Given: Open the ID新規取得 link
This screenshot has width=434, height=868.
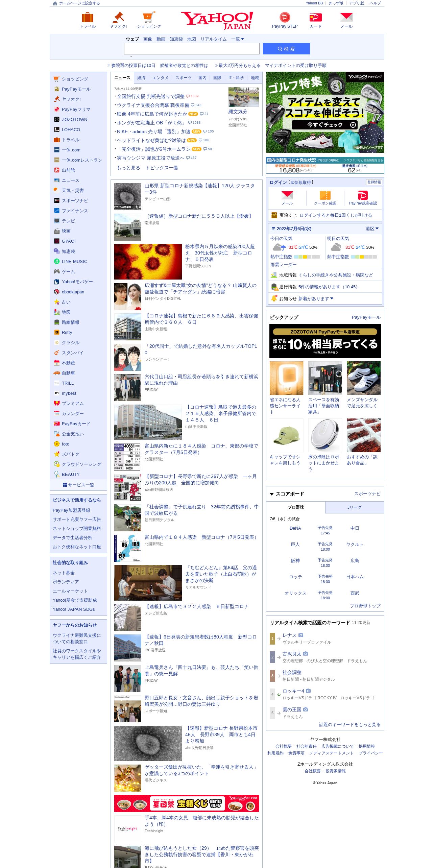Looking at the screenshot, I should point(301,183).
